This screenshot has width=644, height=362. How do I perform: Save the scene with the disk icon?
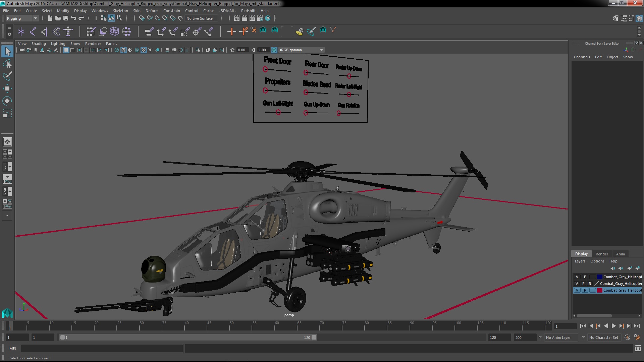coord(66,18)
